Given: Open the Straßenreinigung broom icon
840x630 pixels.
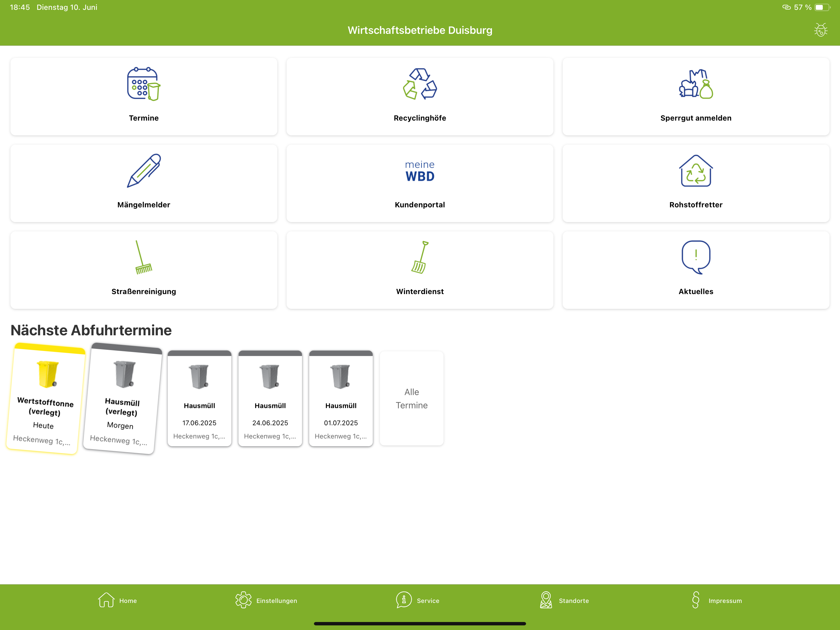Looking at the screenshot, I should click(x=144, y=257).
